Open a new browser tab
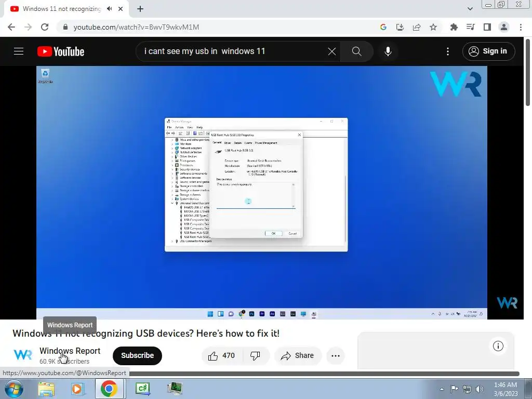Screen dimensions: 532x399 click(140, 9)
